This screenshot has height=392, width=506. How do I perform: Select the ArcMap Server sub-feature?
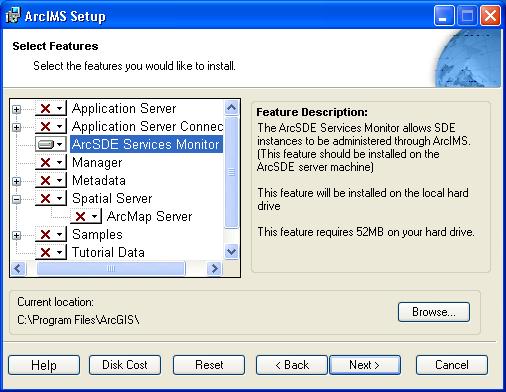pos(149,217)
